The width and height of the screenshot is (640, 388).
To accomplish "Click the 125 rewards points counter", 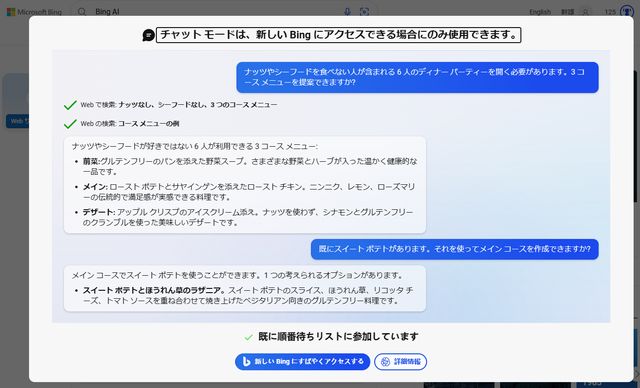I will (x=610, y=12).
